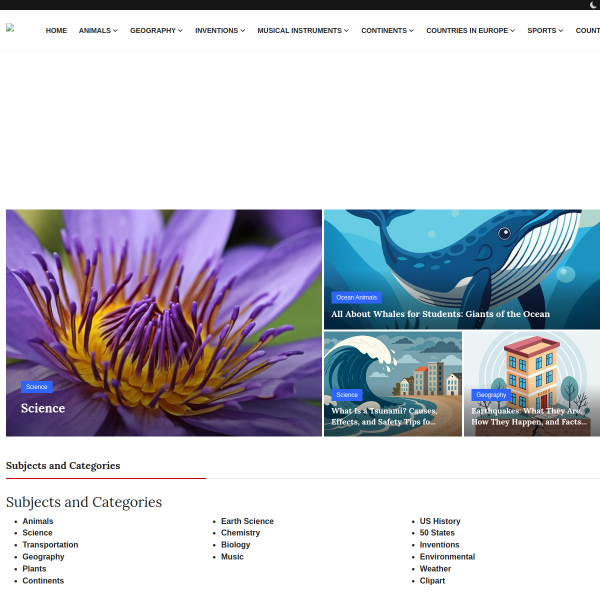This screenshot has width=600, height=600.
Task: Open the tsunami article thumbnail
Action: click(393, 370)
